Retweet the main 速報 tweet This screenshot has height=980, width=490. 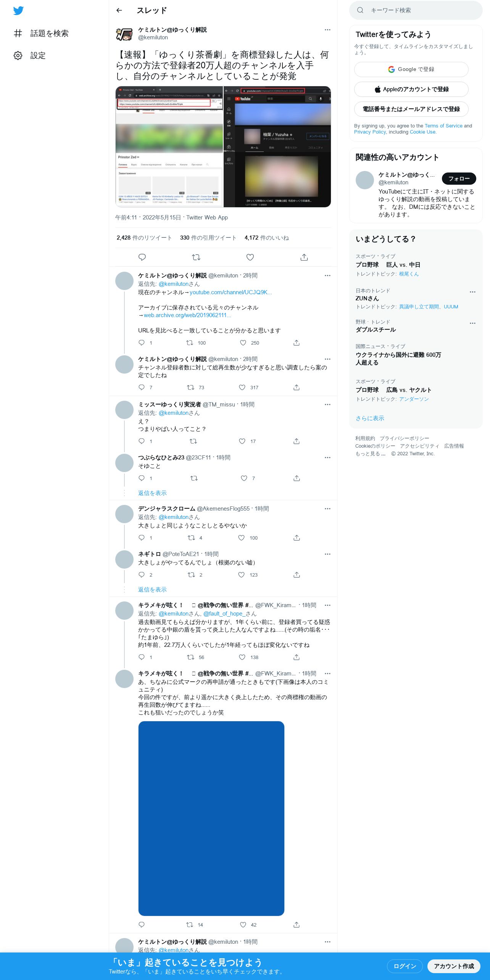coord(196,257)
